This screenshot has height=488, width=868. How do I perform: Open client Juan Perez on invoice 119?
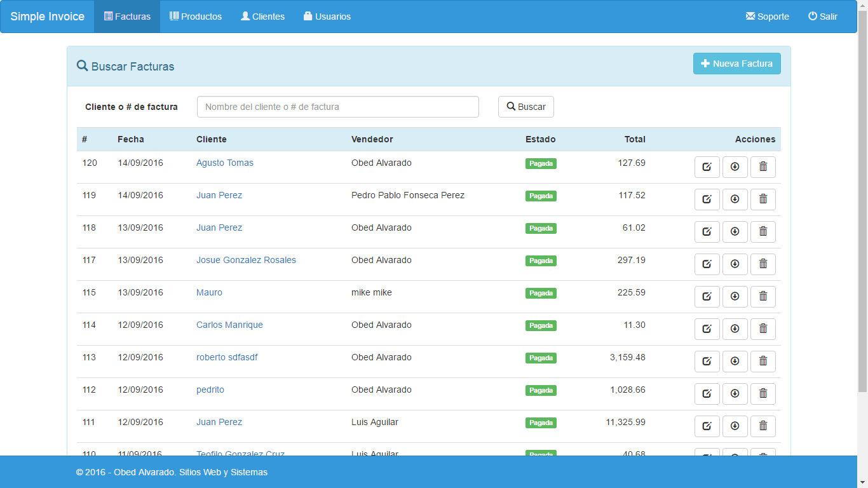click(x=219, y=196)
